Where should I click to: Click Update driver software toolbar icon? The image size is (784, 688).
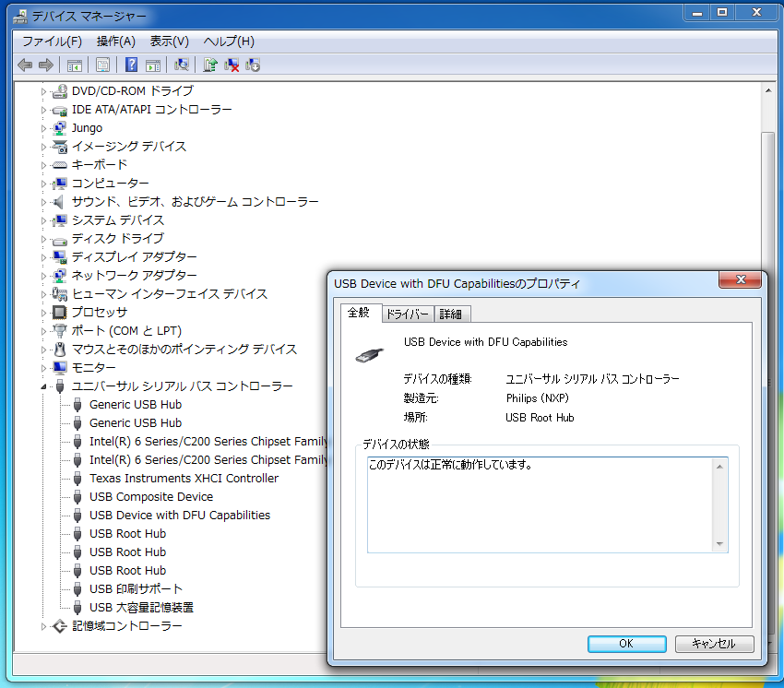click(210, 65)
